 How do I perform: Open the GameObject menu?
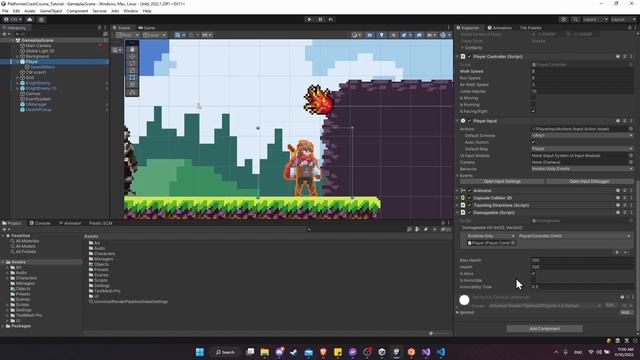coord(51,11)
